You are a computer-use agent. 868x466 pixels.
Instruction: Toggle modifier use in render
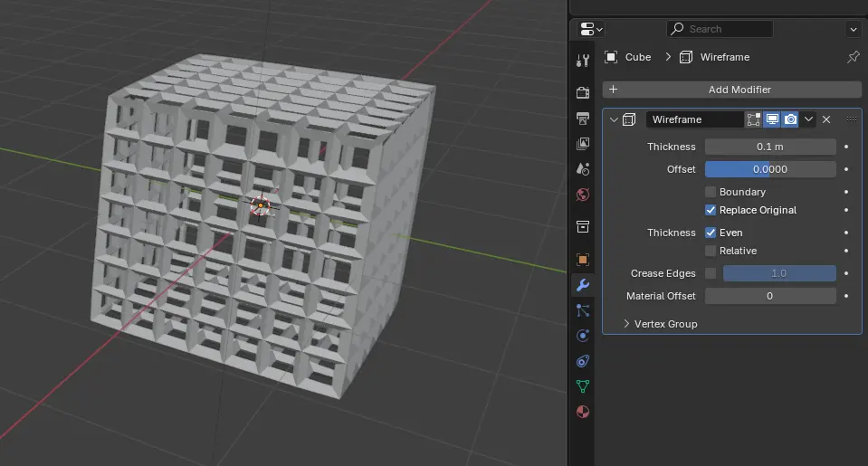pyautogui.click(x=790, y=119)
